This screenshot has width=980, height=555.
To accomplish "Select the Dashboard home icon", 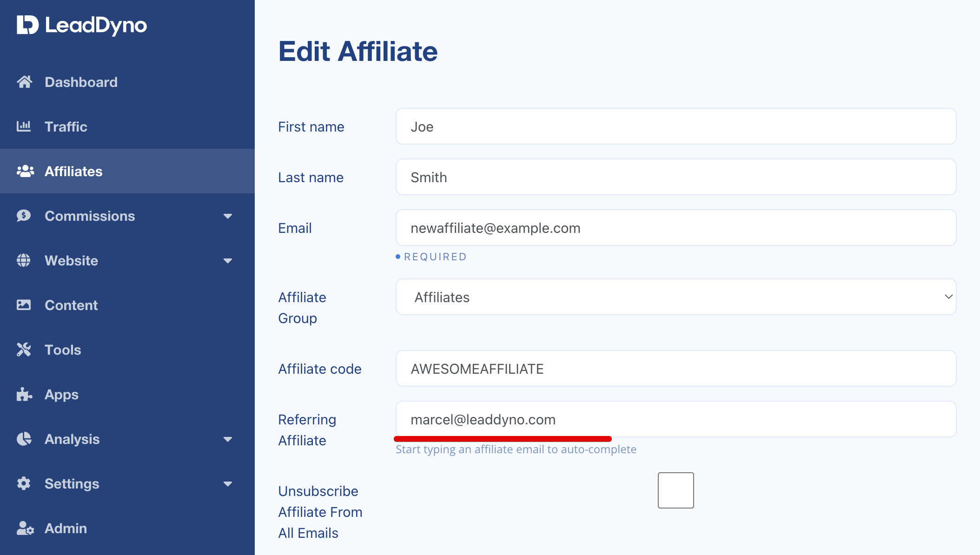I will (x=24, y=82).
